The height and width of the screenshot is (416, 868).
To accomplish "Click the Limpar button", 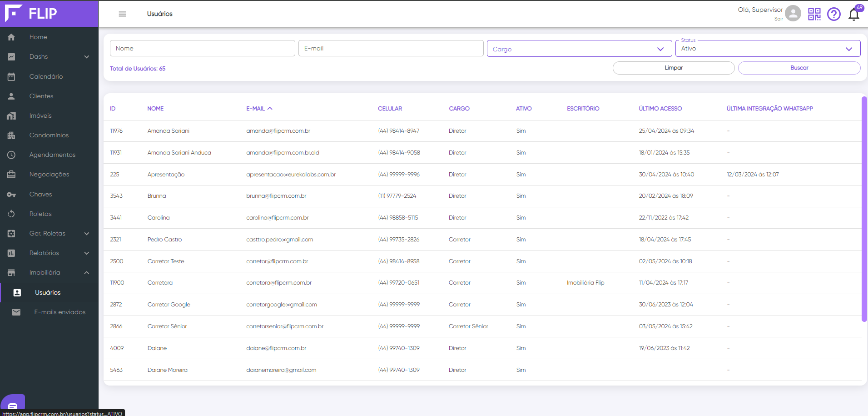I will (x=674, y=68).
